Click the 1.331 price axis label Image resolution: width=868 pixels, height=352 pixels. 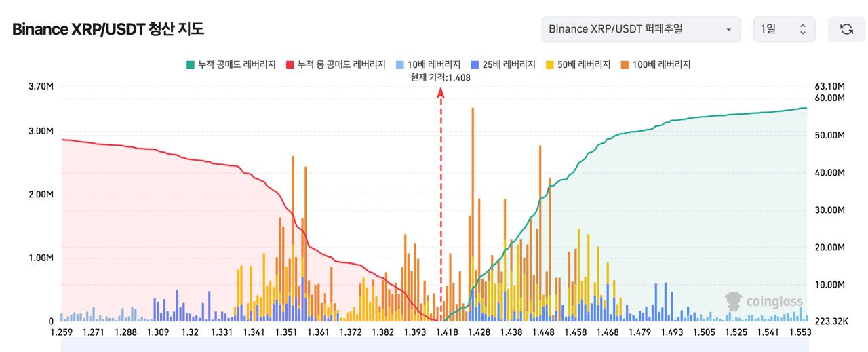point(222,332)
